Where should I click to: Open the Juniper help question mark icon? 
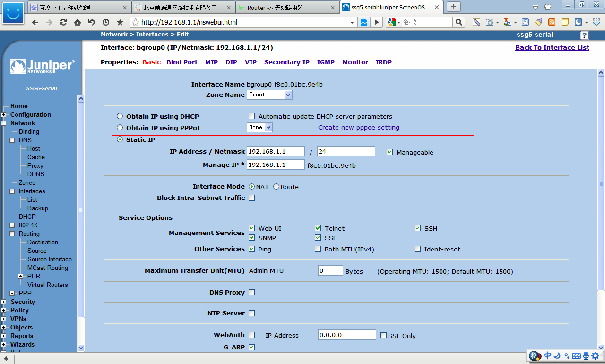coord(585,35)
